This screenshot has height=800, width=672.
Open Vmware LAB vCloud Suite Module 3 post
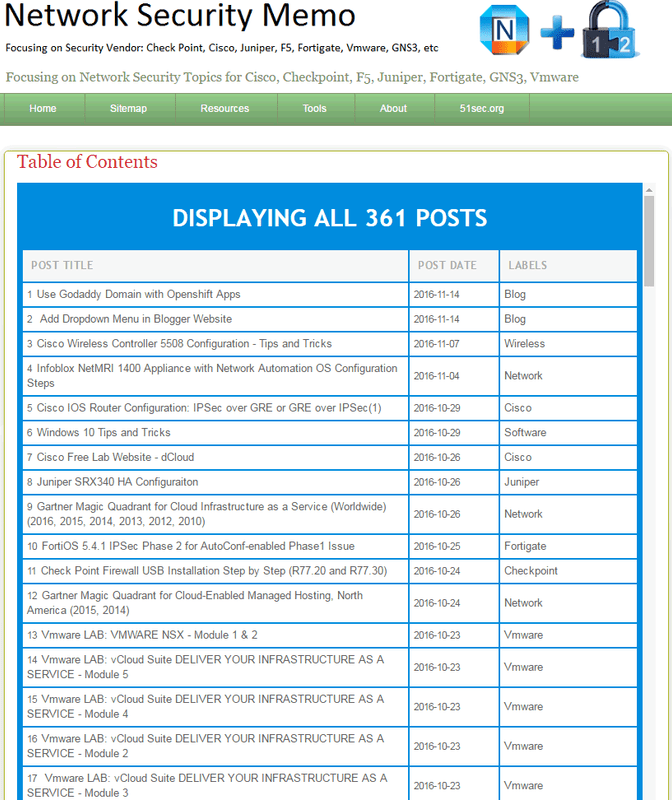click(x=207, y=785)
